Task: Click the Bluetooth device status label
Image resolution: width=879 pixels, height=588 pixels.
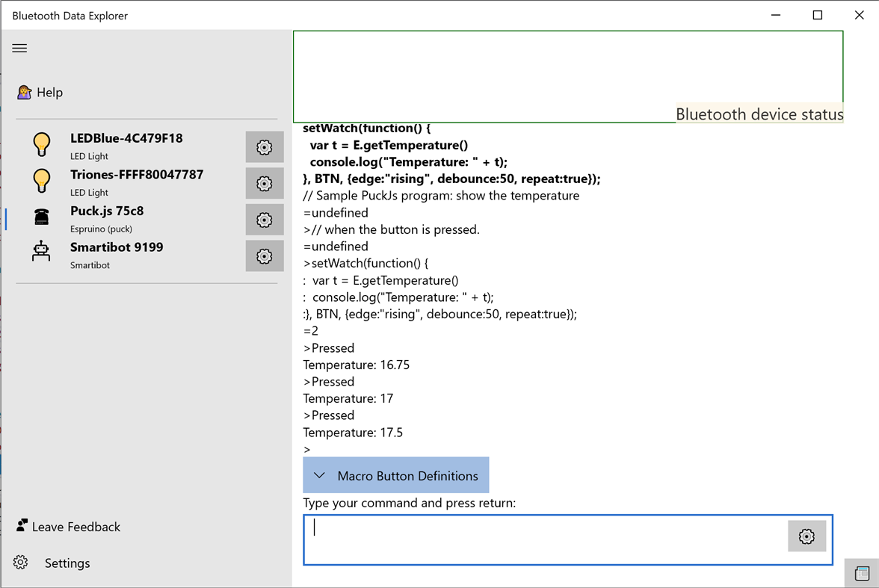Action: point(759,114)
